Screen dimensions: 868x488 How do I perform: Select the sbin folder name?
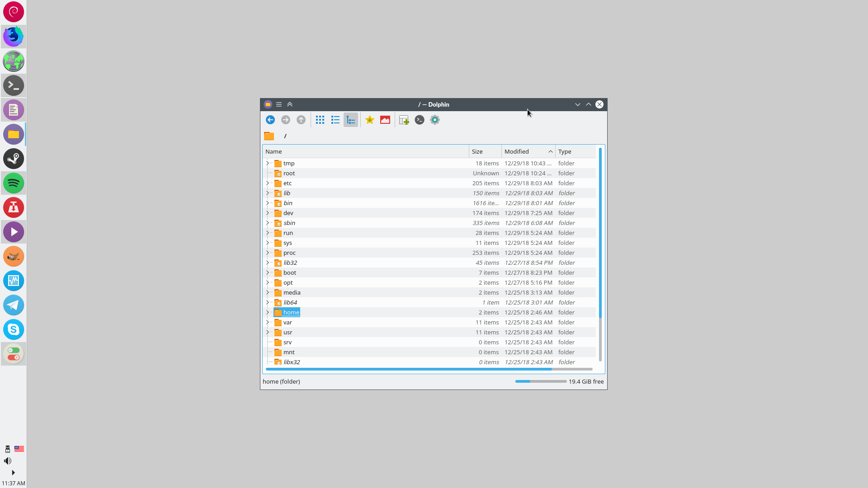(289, 223)
